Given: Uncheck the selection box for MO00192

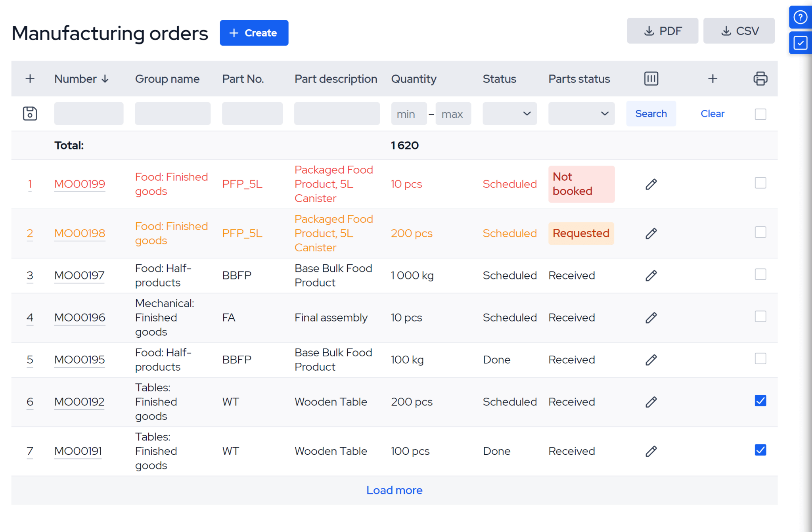Looking at the screenshot, I should 760,401.
